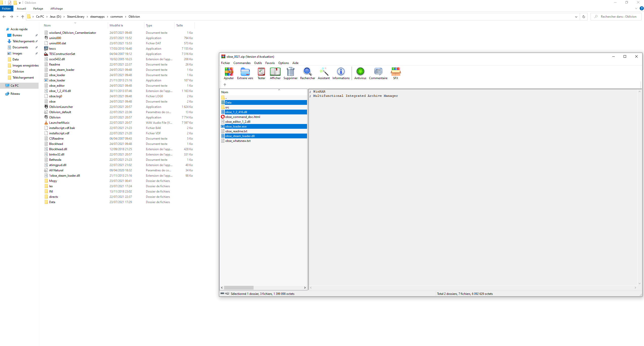This screenshot has height=346, width=644.
Task: Run the Antivirus scan icon
Action: [360, 73]
